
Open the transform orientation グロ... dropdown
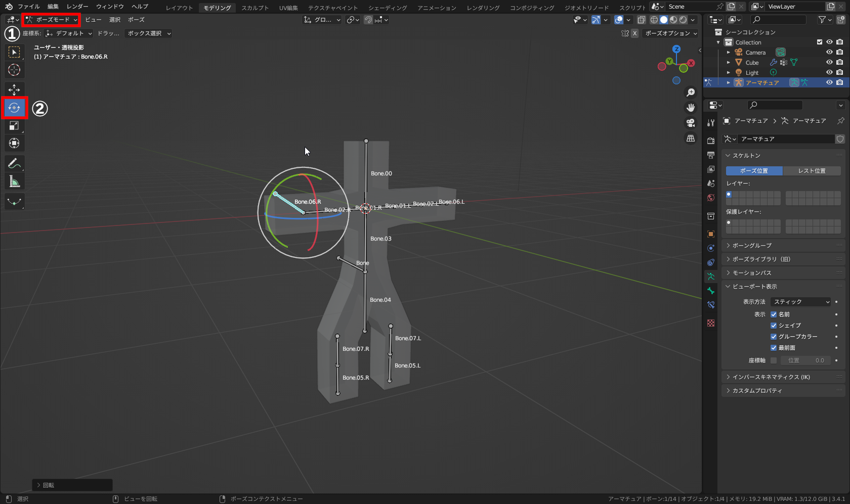pos(322,20)
